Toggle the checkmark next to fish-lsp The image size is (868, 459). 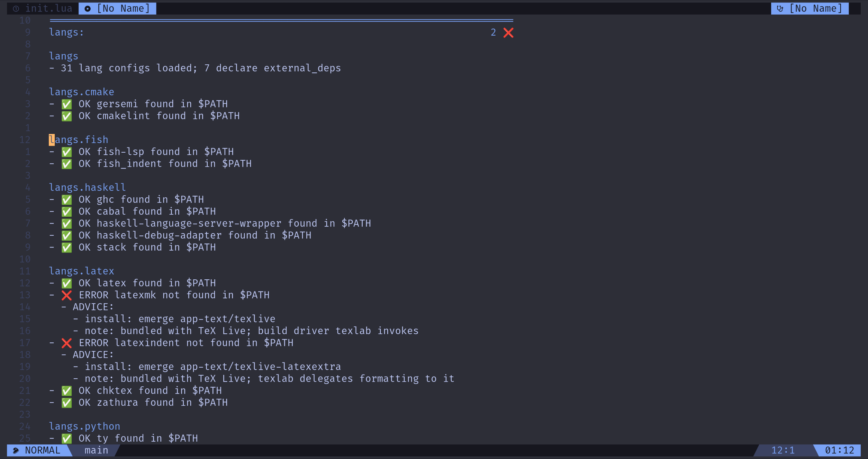(x=67, y=152)
